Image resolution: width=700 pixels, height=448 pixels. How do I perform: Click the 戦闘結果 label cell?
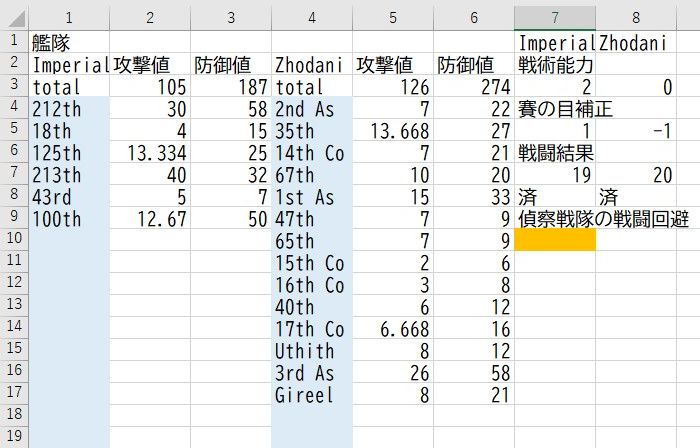[555, 152]
